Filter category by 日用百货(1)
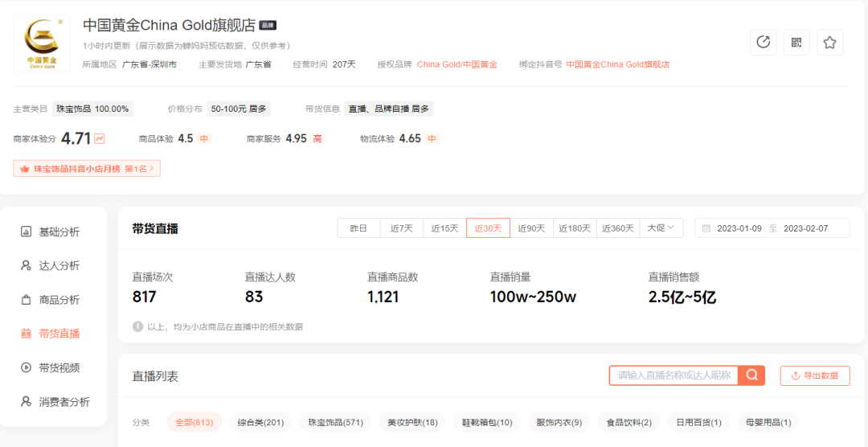This screenshot has width=868, height=447. [x=698, y=423]
